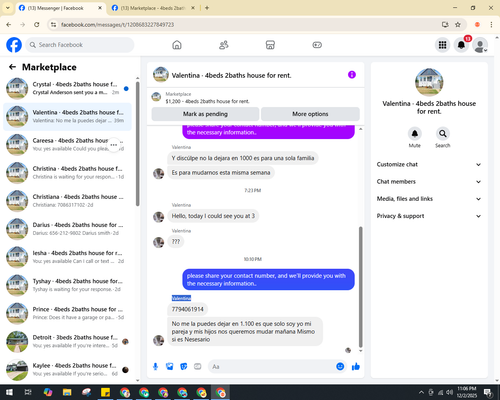Click conversation vertical scrollbar
This screenshot has width=500, height=400.
[x=360, y=287]
